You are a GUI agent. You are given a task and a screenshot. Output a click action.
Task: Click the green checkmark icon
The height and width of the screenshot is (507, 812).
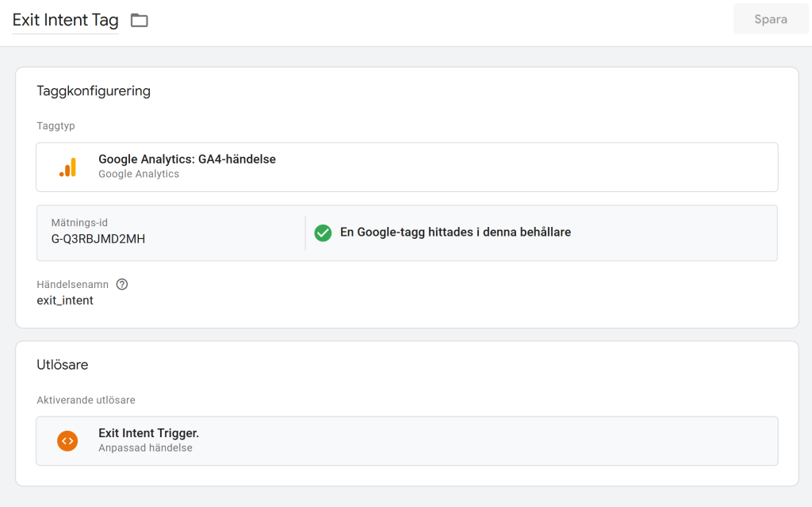(324, 232)
